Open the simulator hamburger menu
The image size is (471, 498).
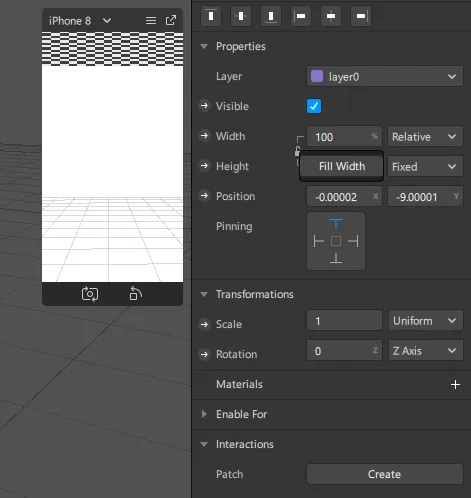[151, 21]
